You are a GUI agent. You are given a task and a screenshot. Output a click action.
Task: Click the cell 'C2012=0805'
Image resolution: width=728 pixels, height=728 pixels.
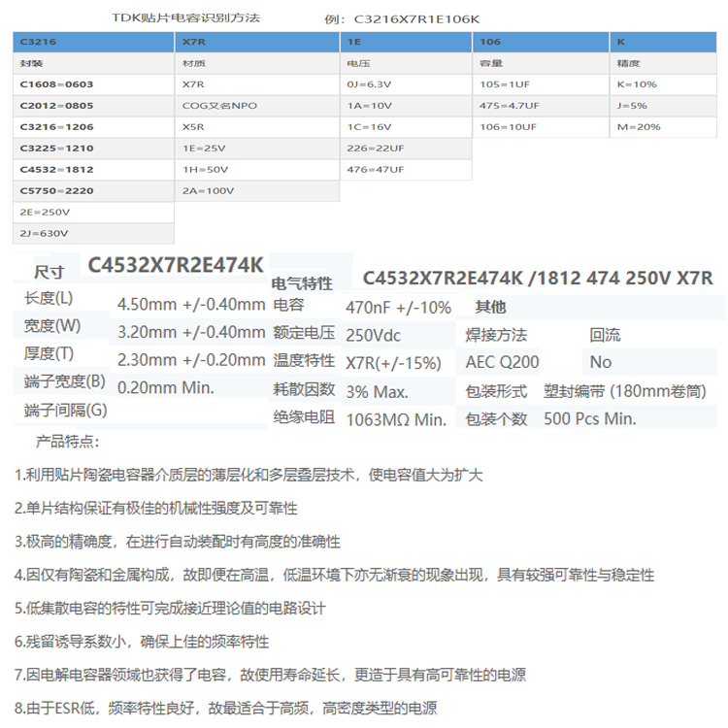[x=93, y=106]
